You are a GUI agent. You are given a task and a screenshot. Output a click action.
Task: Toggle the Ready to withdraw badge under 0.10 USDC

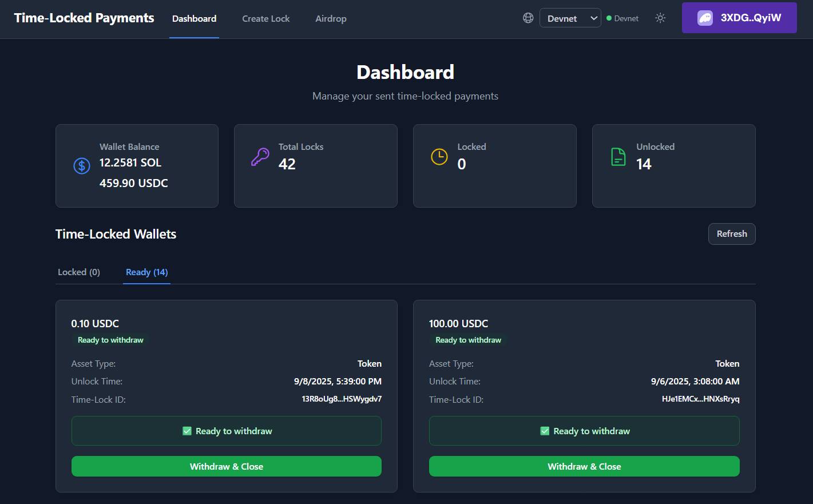[x=110, y=340]
